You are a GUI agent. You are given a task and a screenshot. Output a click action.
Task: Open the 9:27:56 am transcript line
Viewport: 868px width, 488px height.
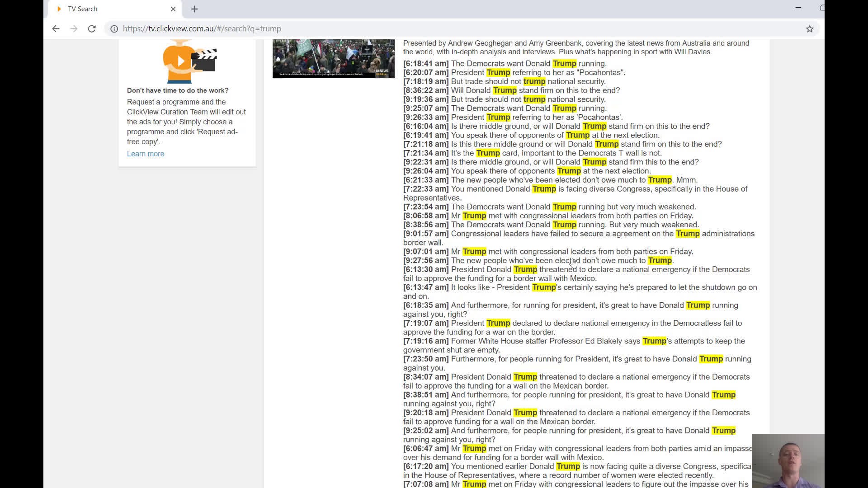[426, 260]
